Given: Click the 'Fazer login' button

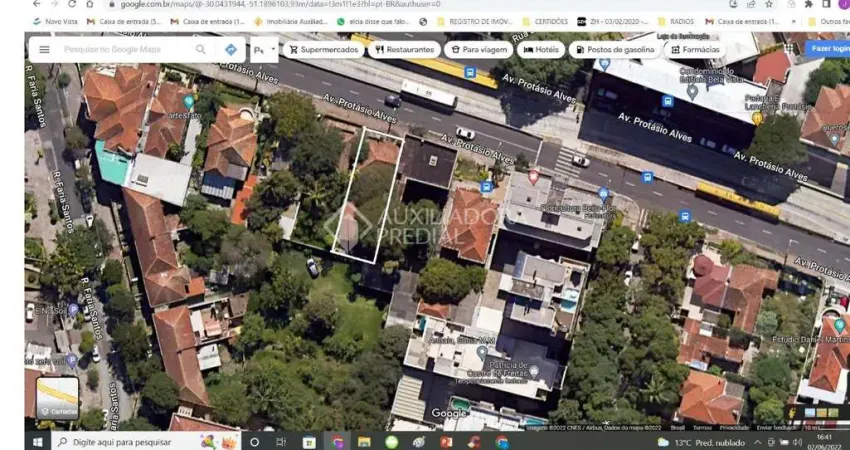Looking at the screenshot, I should 830,48.
